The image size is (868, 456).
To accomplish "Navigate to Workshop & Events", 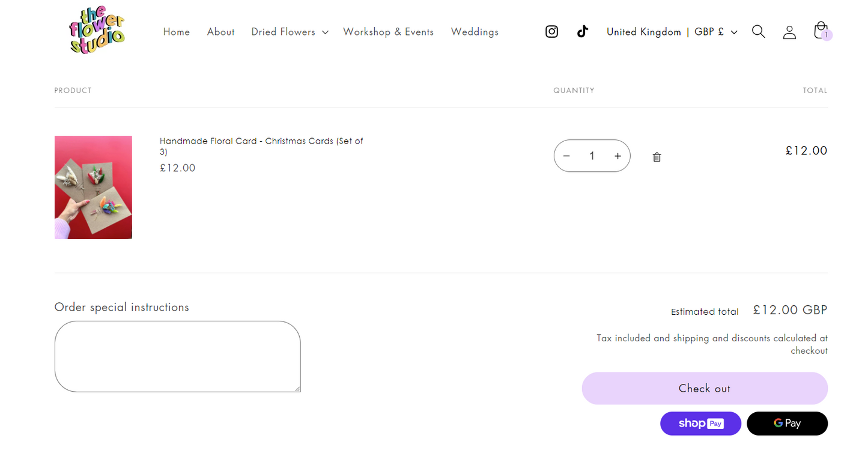I will click(388, 32).
